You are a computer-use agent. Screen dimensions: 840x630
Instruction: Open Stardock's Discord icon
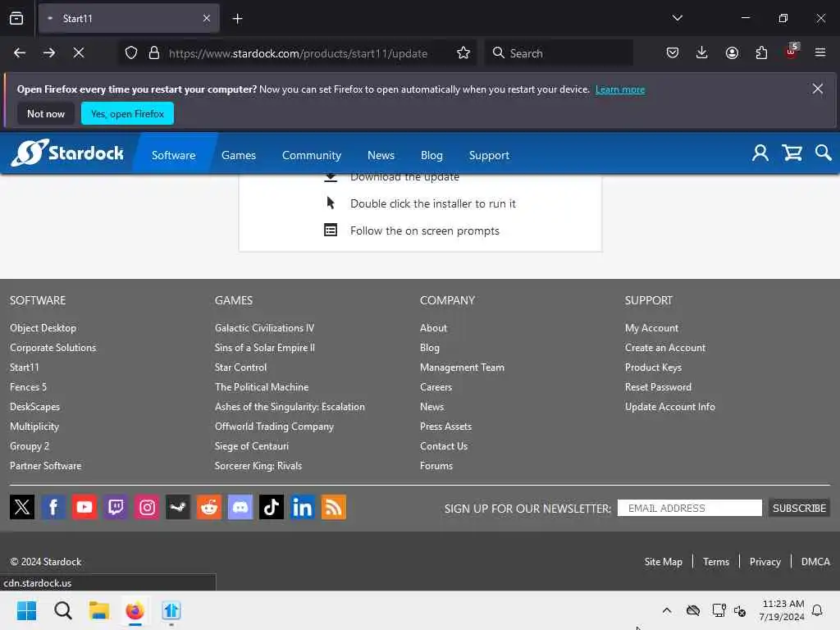point(240,507)
